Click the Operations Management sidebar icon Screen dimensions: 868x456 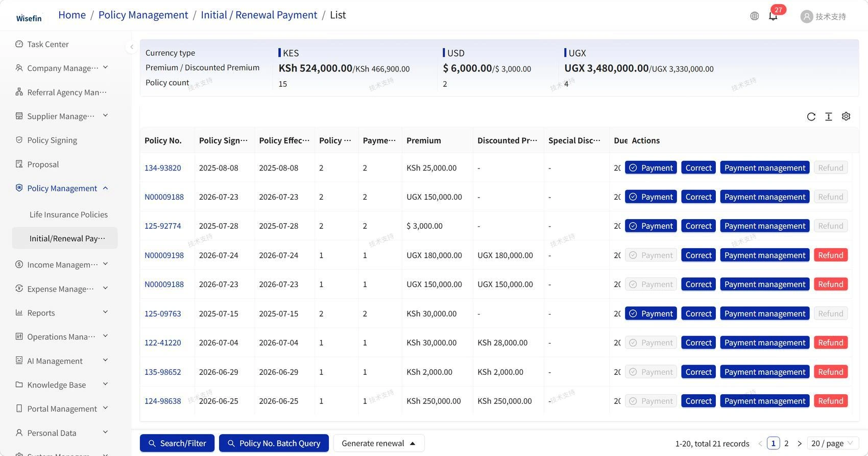pos(19,337)
